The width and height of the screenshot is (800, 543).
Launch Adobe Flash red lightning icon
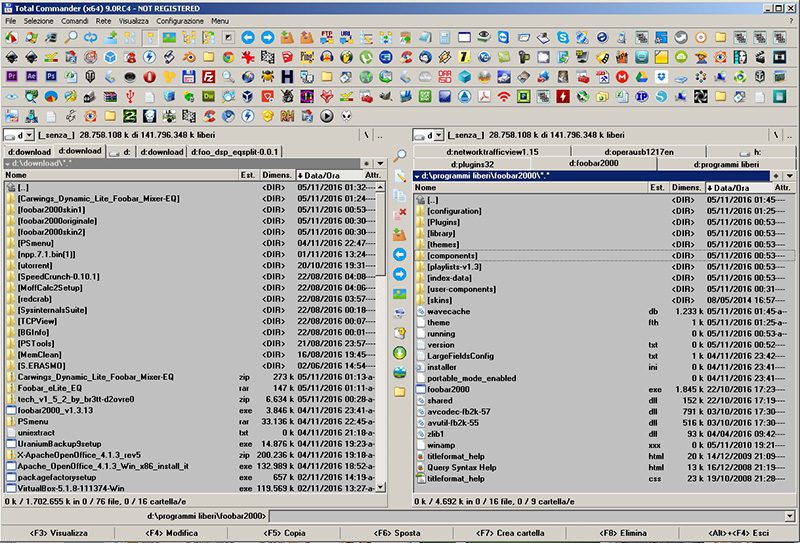pos(563,96)
